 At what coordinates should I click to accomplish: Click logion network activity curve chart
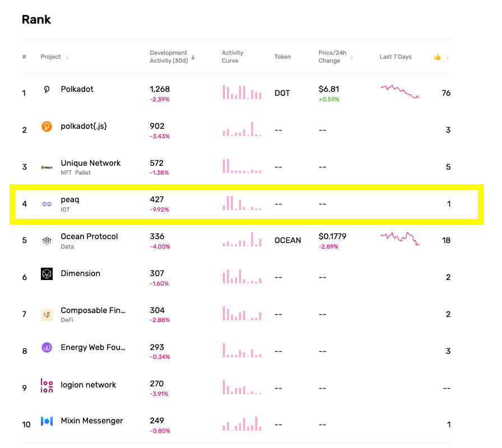[x=242, y=387]
